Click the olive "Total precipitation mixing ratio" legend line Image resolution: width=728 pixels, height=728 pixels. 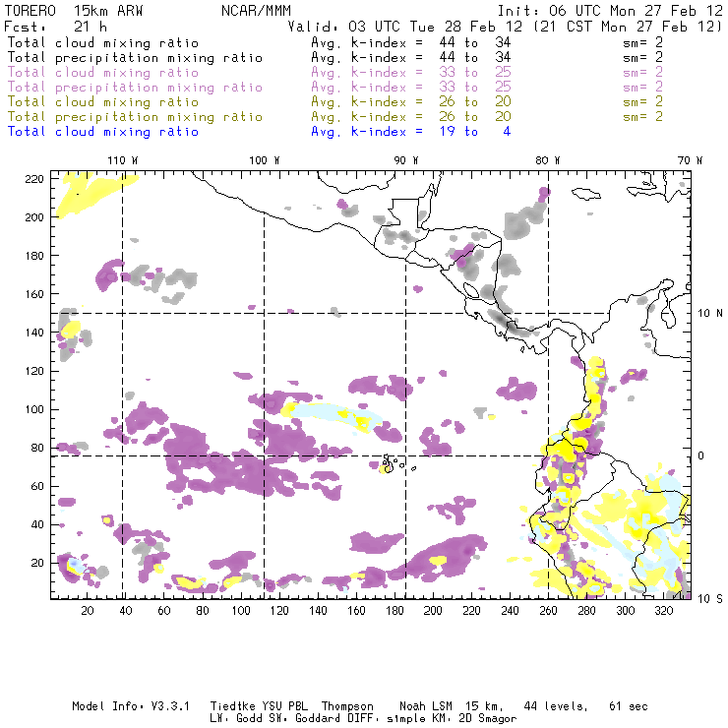pos(135,116)
